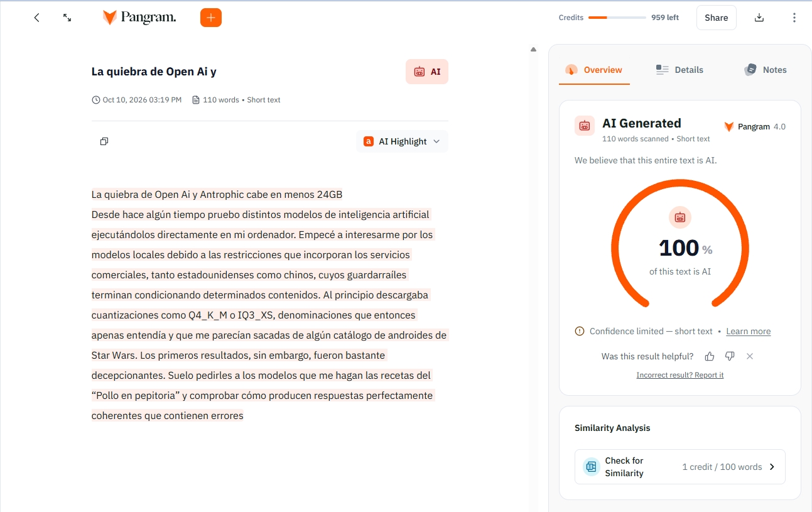812x512 pixels.
Task: Click the highlighted first line mentioning 24GB
Action: [217, 194]
